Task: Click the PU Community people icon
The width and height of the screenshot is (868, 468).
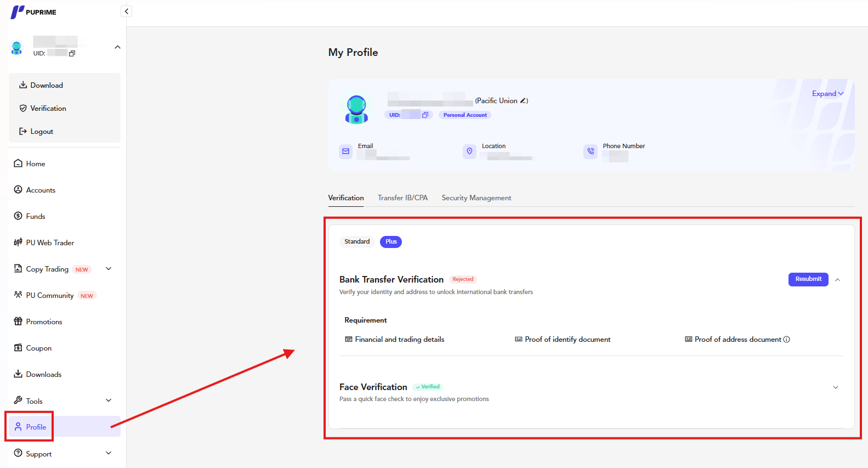Action: (x=18, y=295)
